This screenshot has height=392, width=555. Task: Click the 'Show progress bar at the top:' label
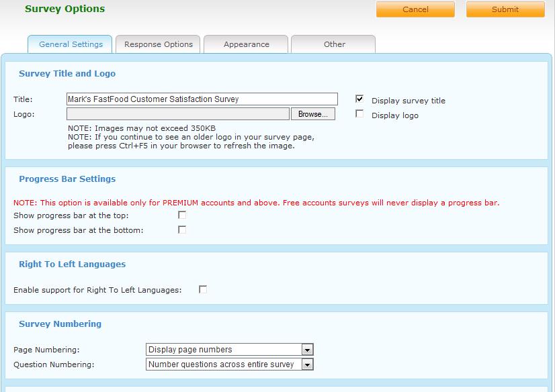[x=71, y=215]
